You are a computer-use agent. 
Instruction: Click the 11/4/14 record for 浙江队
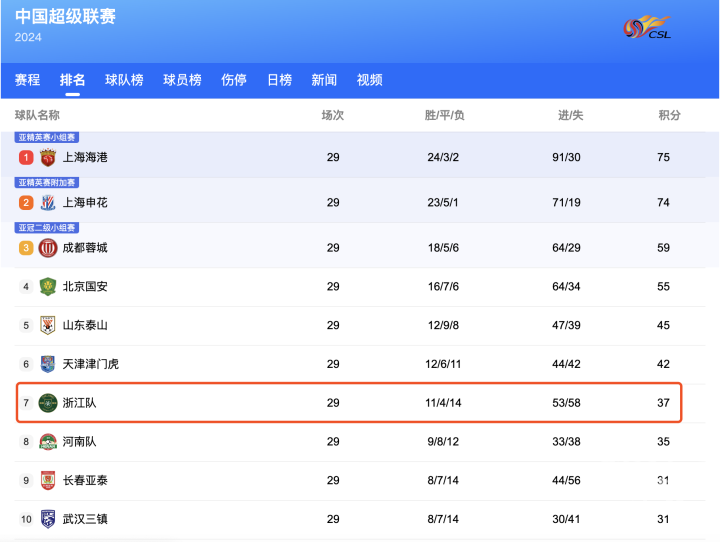[443, 403]
